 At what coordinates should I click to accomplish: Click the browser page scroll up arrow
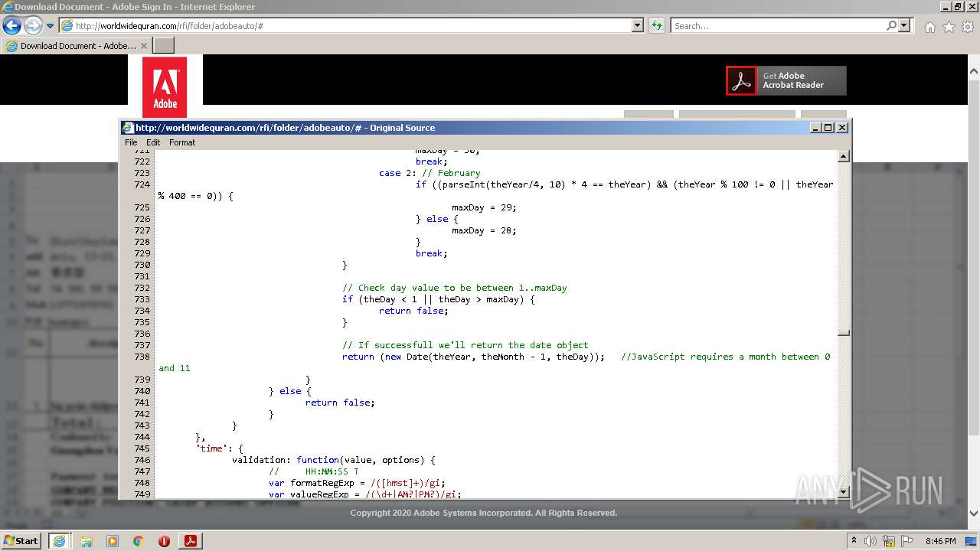click(974, 71)
